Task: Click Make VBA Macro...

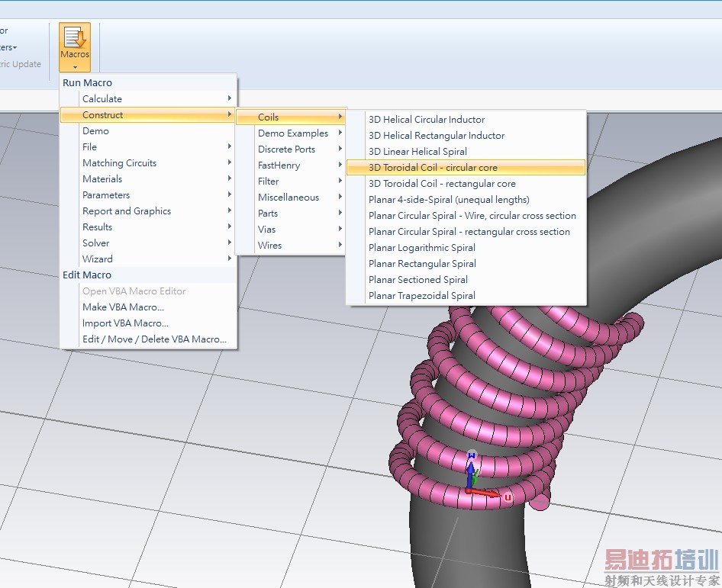Action: tap(148, 307)
